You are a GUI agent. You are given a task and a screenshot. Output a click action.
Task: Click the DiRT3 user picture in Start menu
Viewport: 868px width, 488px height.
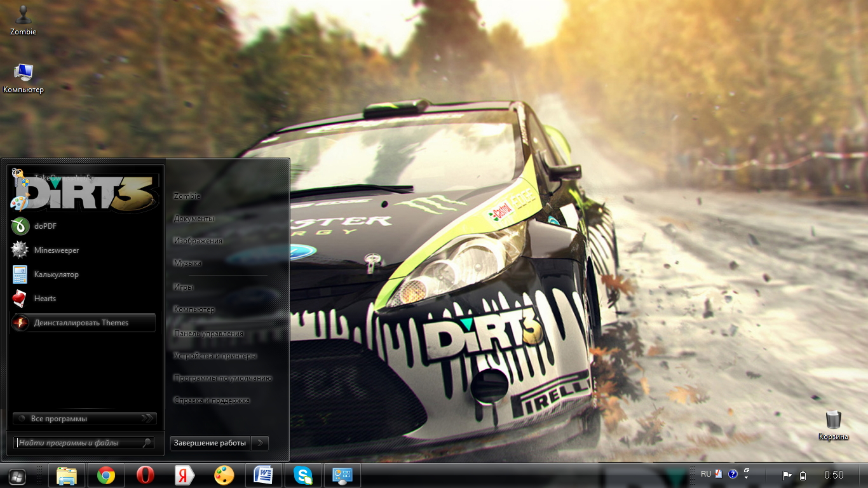[85, 193]
